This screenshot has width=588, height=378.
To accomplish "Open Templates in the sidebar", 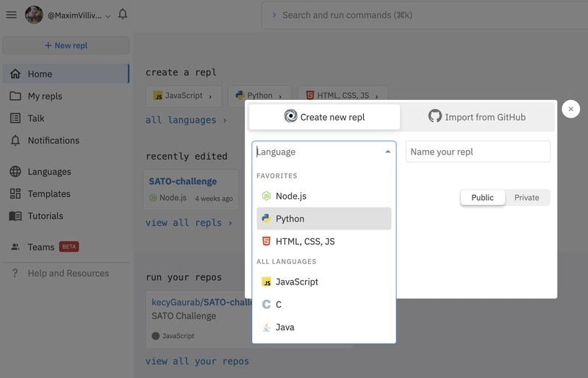I will coord(65,193).
